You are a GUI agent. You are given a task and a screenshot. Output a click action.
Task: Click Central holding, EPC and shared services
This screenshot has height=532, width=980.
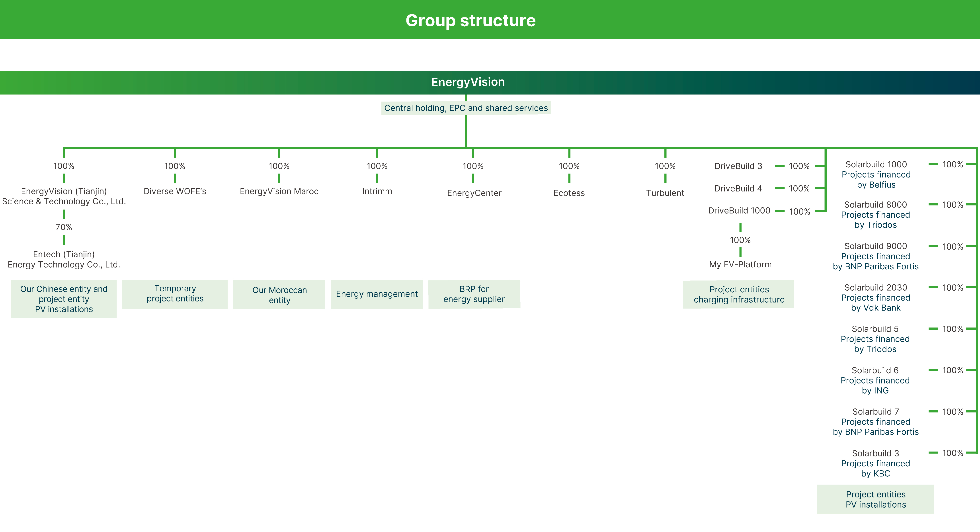tap(466, 108)
